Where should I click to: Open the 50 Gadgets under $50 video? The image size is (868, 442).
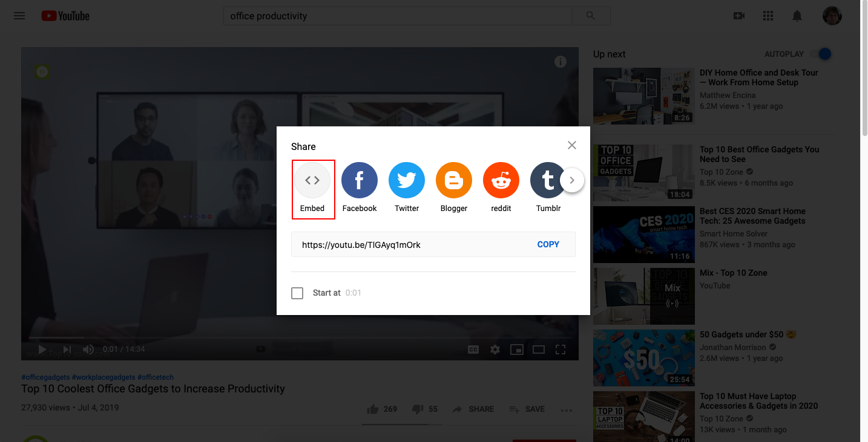point(748,334)
